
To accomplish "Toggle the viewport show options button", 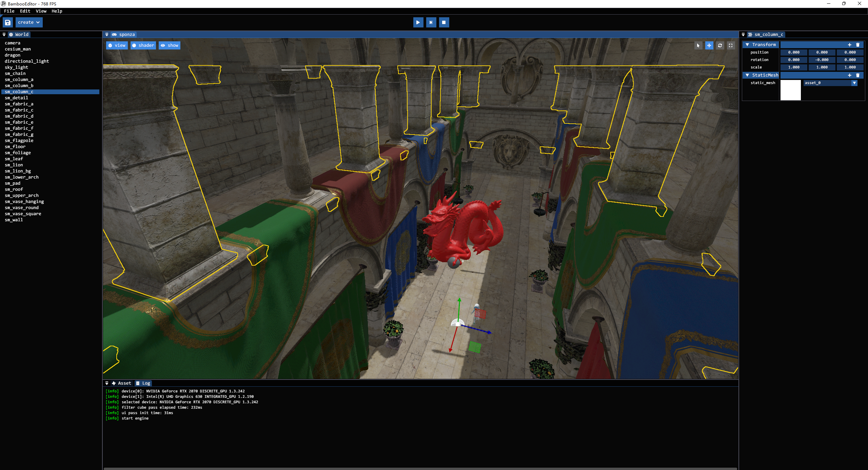I will [x=170, y=45].
